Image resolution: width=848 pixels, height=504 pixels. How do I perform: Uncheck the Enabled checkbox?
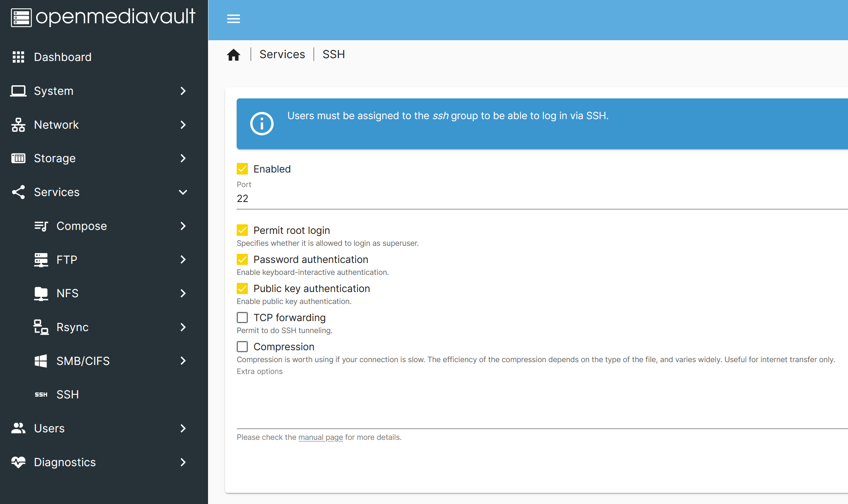pyautogui.click(x=242, y=169)
